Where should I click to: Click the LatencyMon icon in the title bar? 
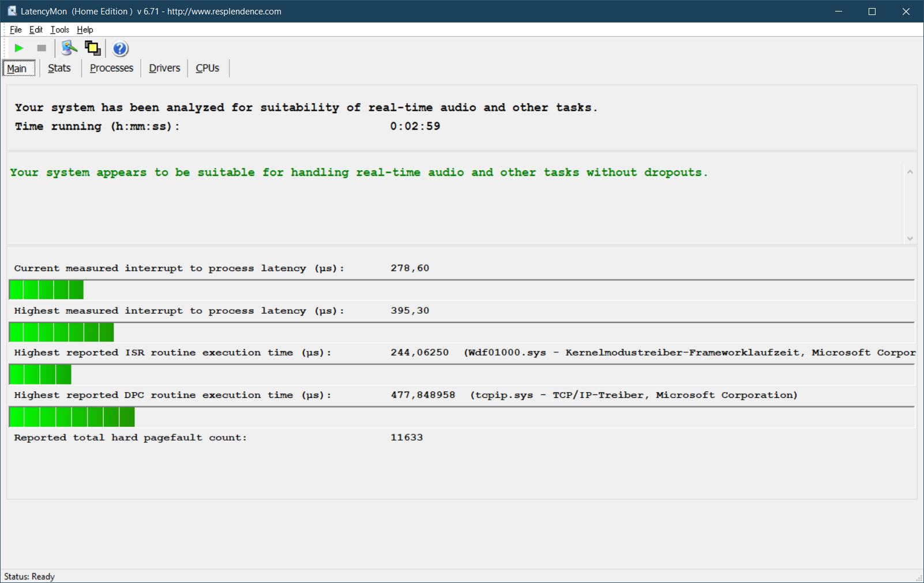[x=12, y=11]
